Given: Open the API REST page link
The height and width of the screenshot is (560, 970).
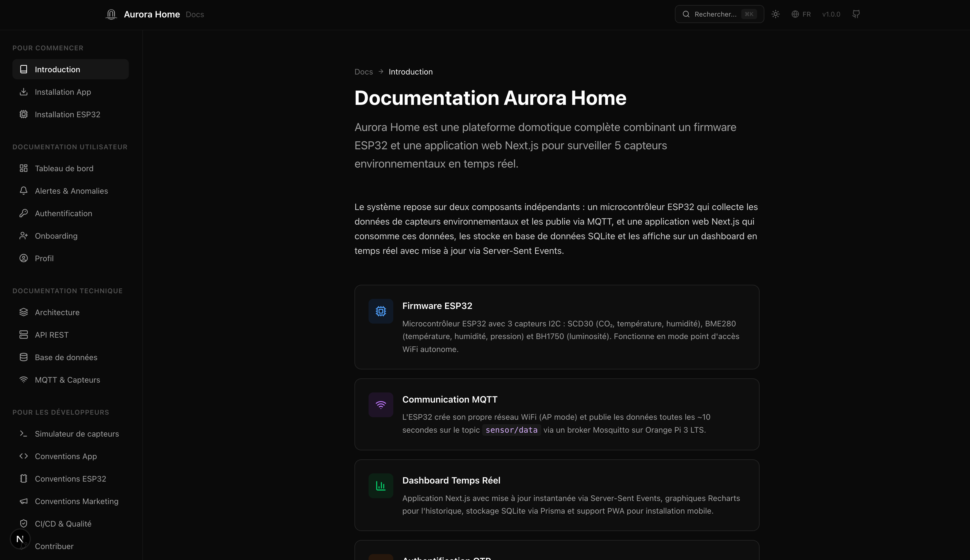Looking at the screenshot, I should tap(70, 335).
